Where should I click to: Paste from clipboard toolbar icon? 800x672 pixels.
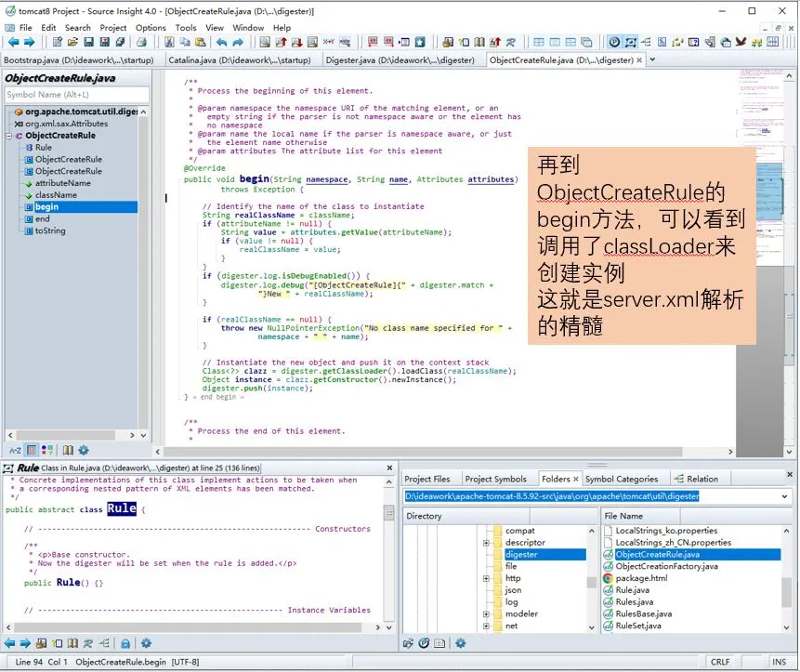pos(201,42)
